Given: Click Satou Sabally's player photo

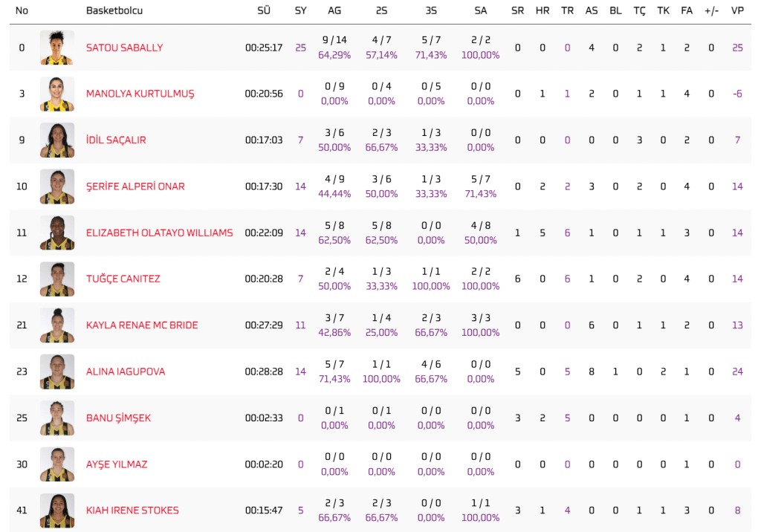Looking at the screenshot, I should pos(57,48).
